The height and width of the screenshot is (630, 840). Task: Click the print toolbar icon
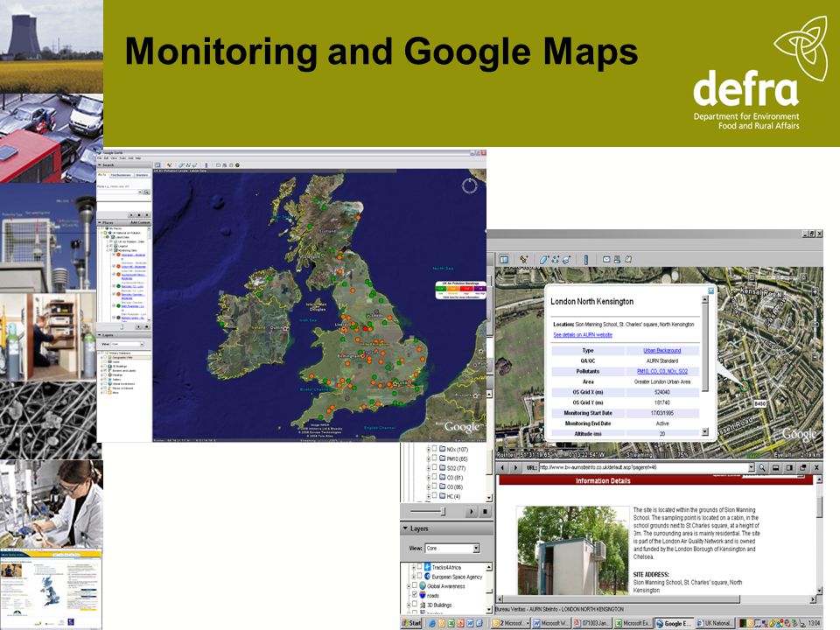[617, 259]
